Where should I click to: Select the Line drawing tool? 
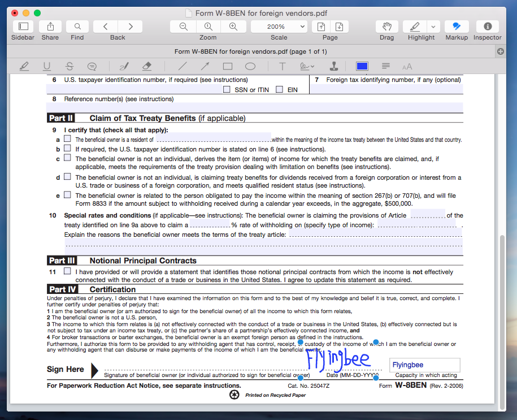[x=183, y=66]
